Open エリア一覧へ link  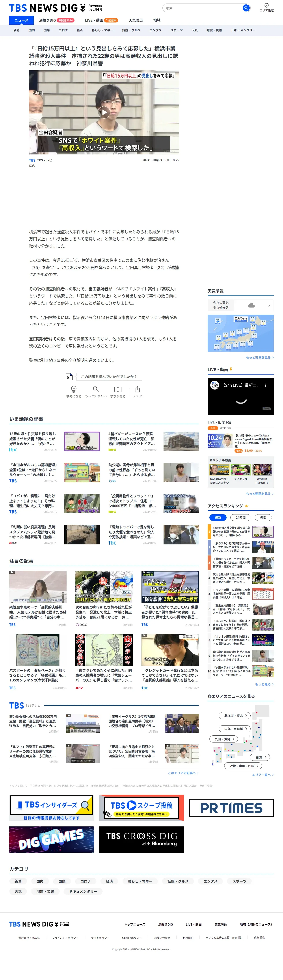click(x=263, y=775)
